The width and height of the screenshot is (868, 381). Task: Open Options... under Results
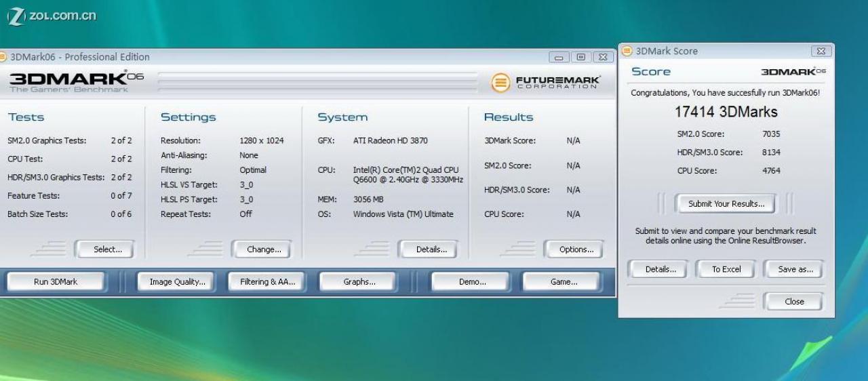tap(573, 249)
